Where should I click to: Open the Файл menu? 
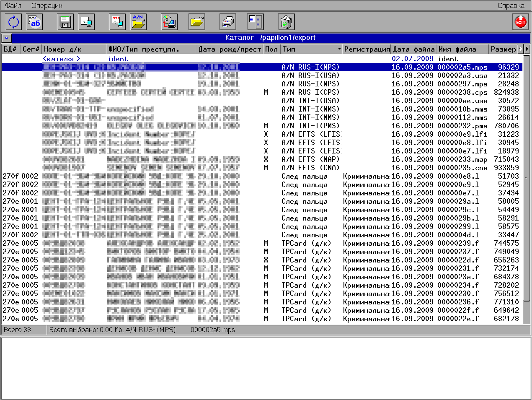click(13, 5)
